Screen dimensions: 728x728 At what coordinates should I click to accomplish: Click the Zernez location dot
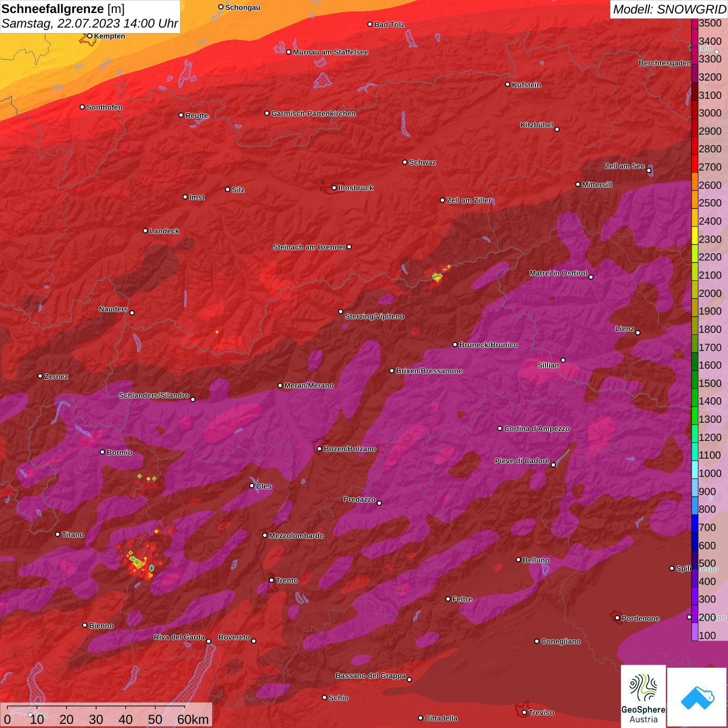point(40,376)
